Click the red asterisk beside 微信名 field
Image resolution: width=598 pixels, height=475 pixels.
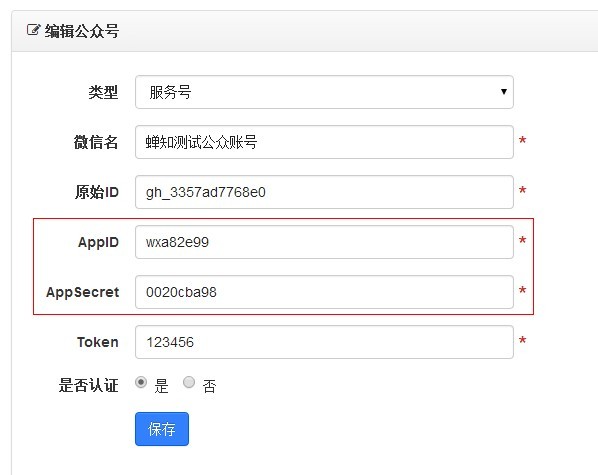(x=522, y=140)
